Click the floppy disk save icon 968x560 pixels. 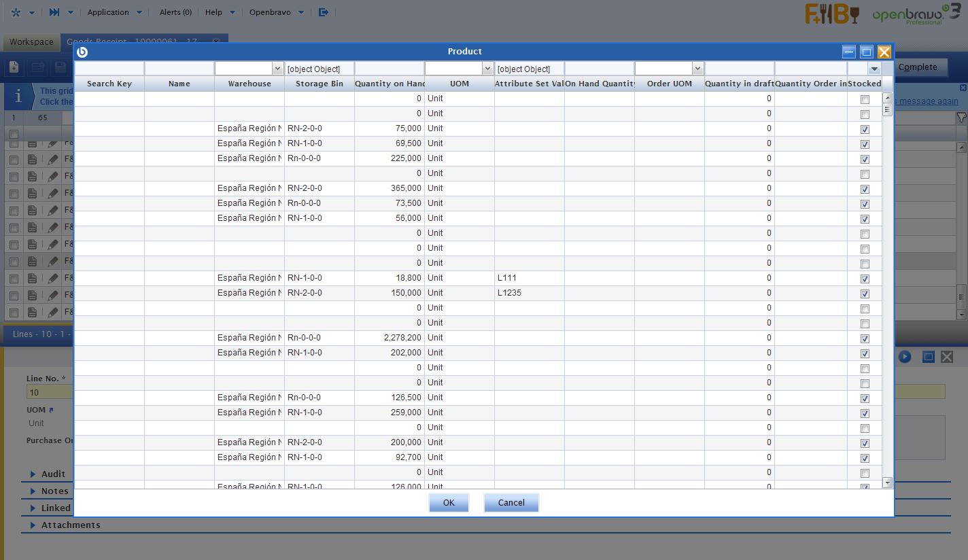tap(60, 67)
